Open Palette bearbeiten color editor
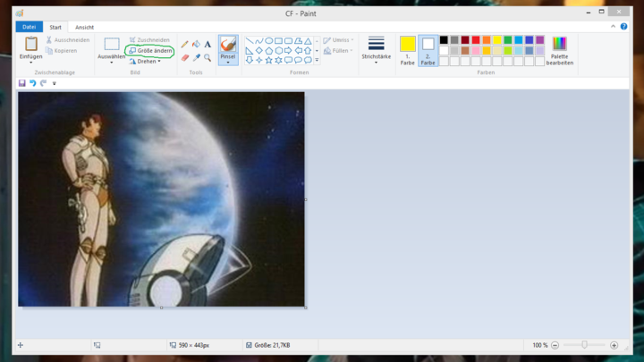Image resolution: width=644 pixels, height=362 pixels. [x=559, y=50]
